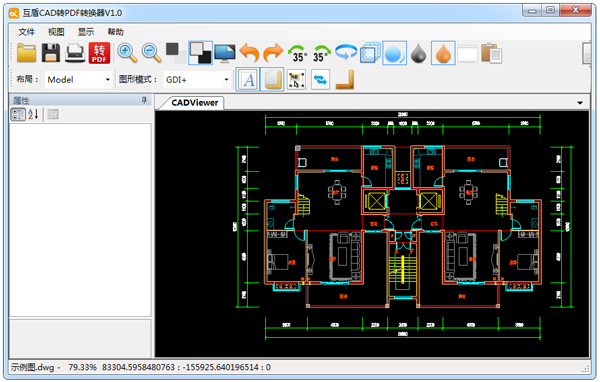
Task: Click the wooden L-shaped ruler icon
Action: click(x=345, y=80)
